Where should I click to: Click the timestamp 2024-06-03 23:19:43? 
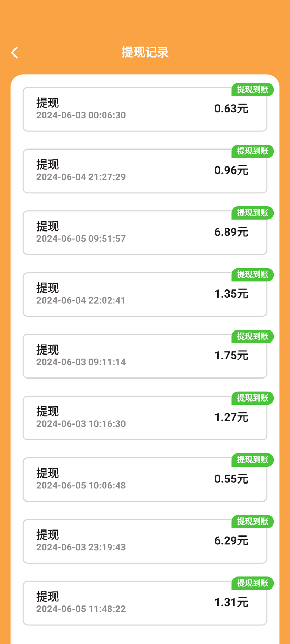[81, 548]
